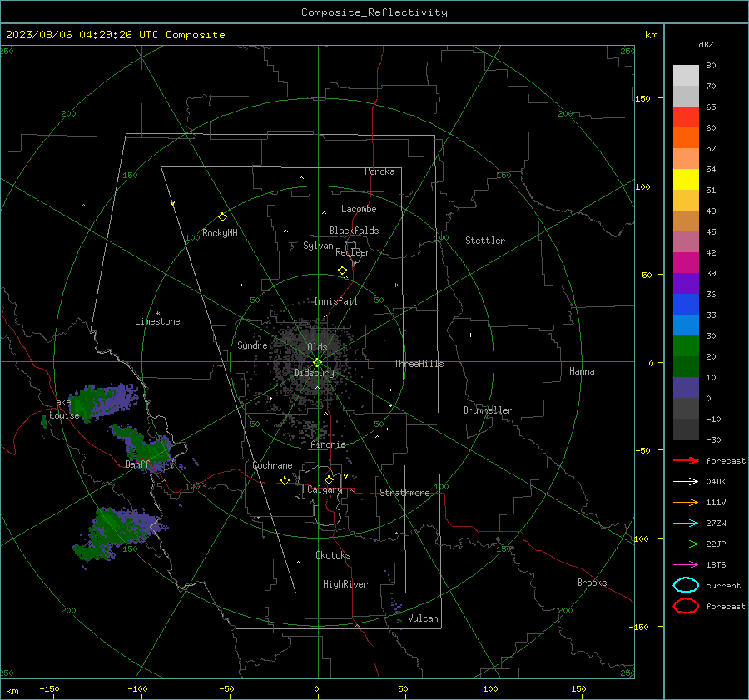The image size is (749, 700).
Task: Click the Okotoks label
Action: 333,555
